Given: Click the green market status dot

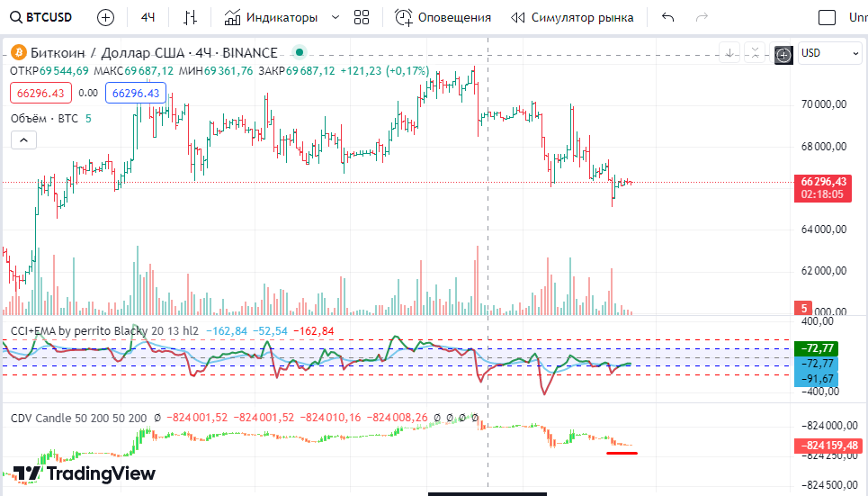Looking at the screenshot, I should 300,52.
